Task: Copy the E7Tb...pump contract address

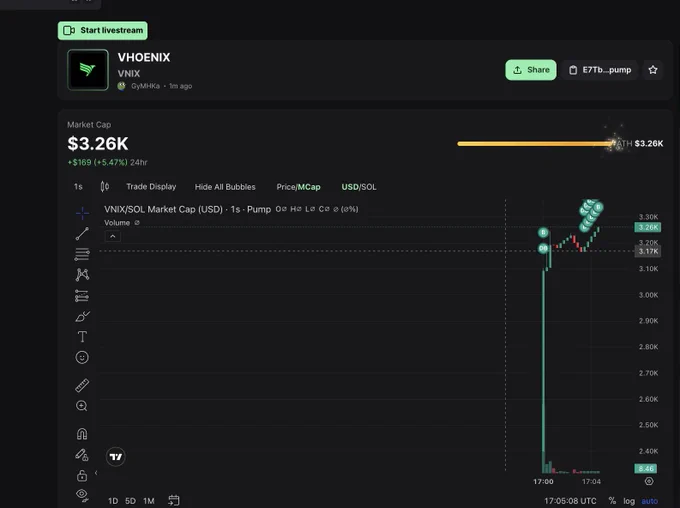Action: click(x=600, y=70)
